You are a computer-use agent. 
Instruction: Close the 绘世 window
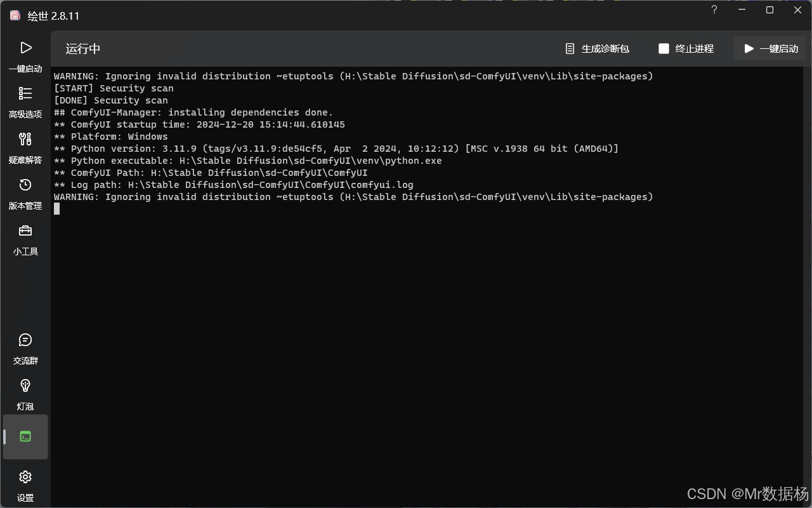(797, 10)
